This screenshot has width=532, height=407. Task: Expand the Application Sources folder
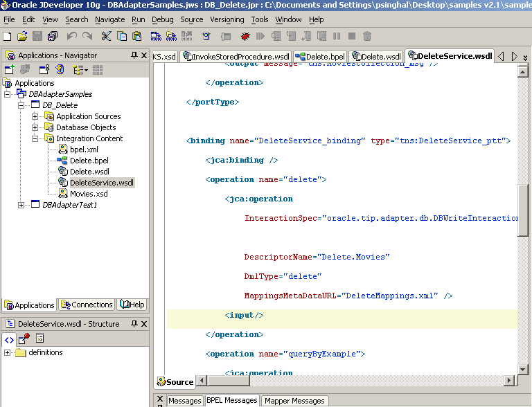point(35,116)
